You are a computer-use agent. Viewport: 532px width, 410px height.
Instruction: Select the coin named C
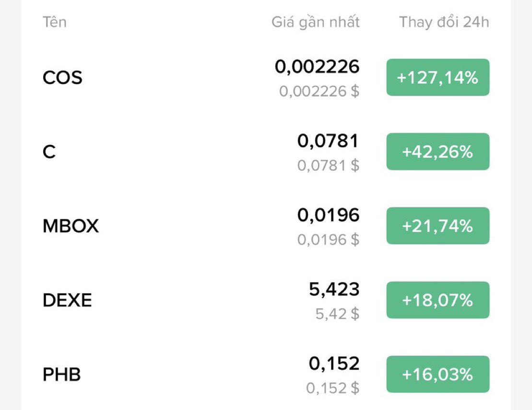pos(49,152)
